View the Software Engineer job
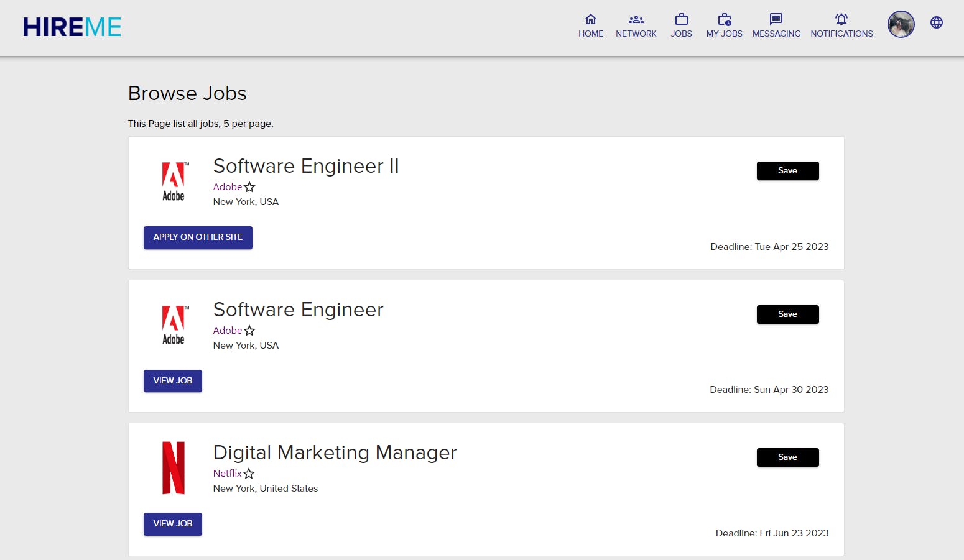 [173, 381]
